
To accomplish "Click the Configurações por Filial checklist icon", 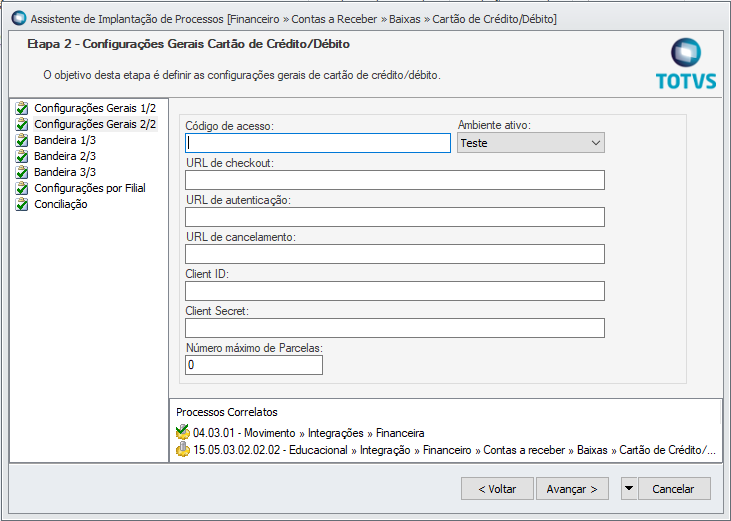I will pos(22,188).
